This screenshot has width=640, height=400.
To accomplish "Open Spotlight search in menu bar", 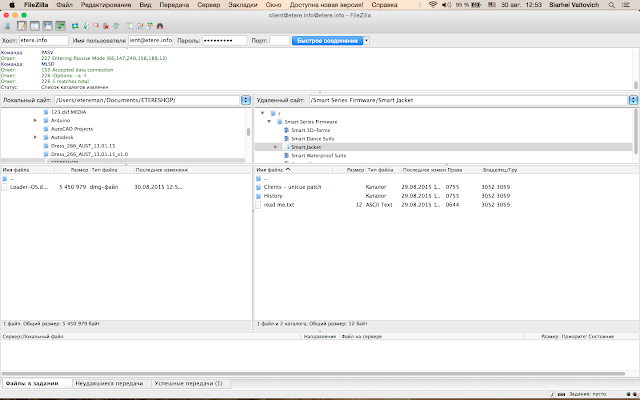I will (611, 5).
